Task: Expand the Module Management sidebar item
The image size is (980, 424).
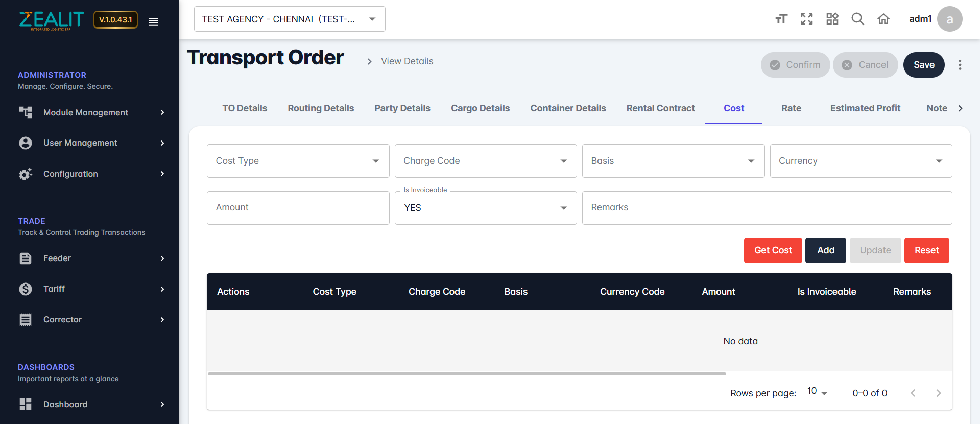Action: 92,112
